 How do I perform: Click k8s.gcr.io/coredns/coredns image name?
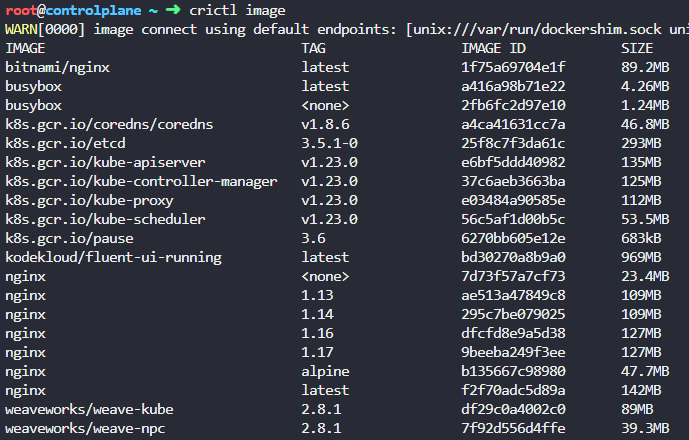109,124
